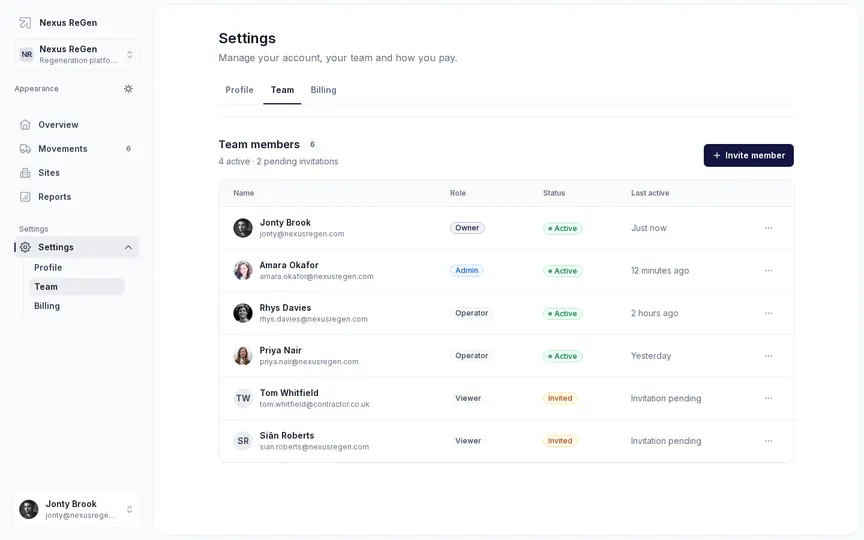This screenshot has width=864, height=540.
Task: Switch to the Billing tab
Action: (323, 90)
